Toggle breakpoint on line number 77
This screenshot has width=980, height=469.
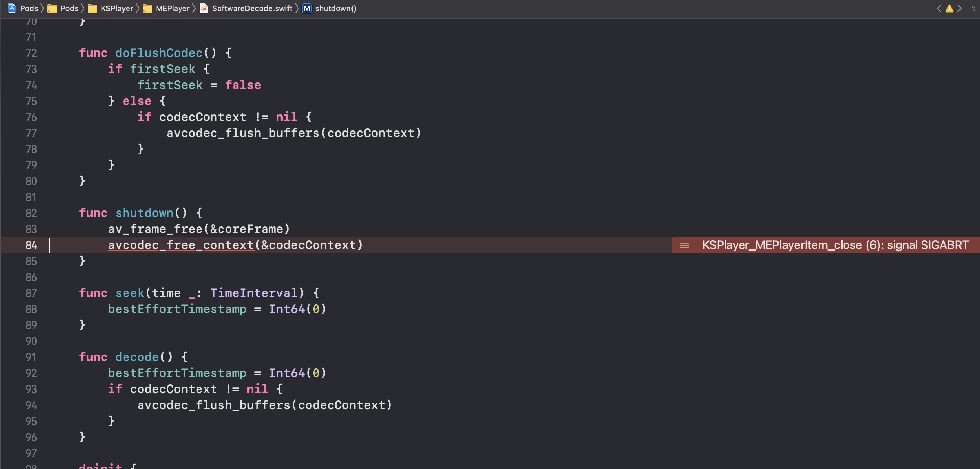(31, 133)
